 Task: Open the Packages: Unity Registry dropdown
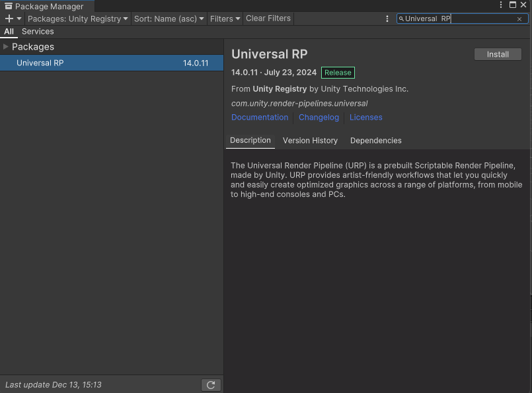point(78,18)
